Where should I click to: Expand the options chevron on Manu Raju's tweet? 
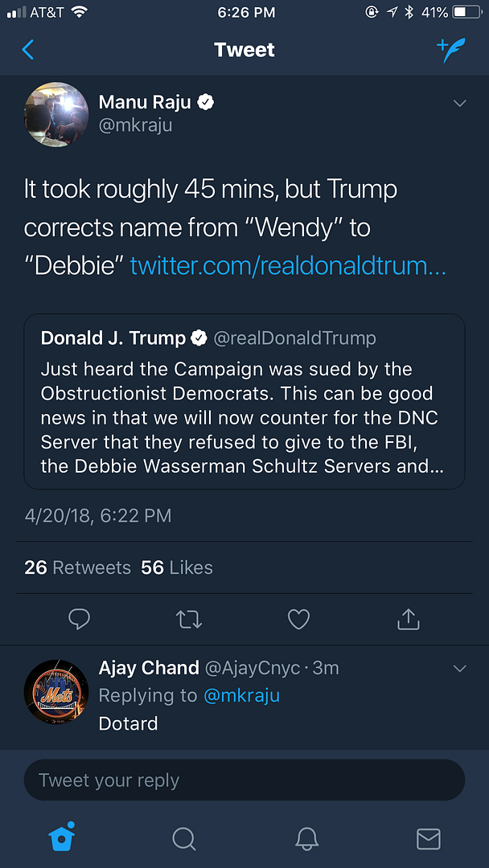click(x=460, y=104)
